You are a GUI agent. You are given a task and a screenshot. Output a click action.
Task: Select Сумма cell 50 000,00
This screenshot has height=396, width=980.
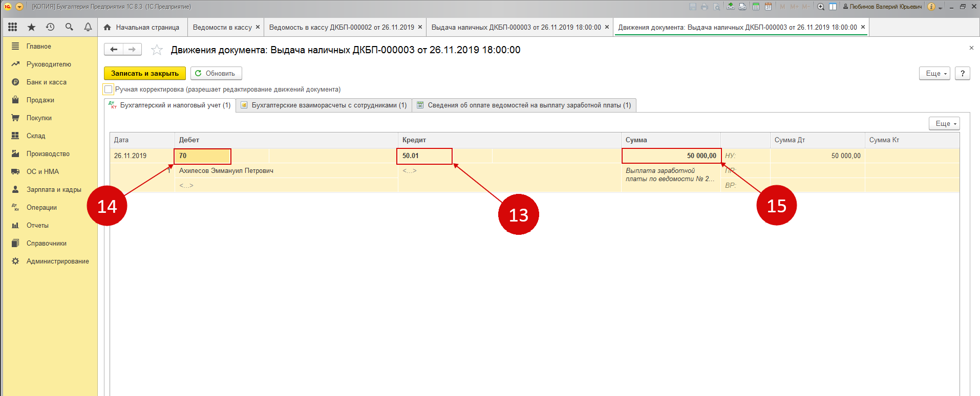point(671,156)
